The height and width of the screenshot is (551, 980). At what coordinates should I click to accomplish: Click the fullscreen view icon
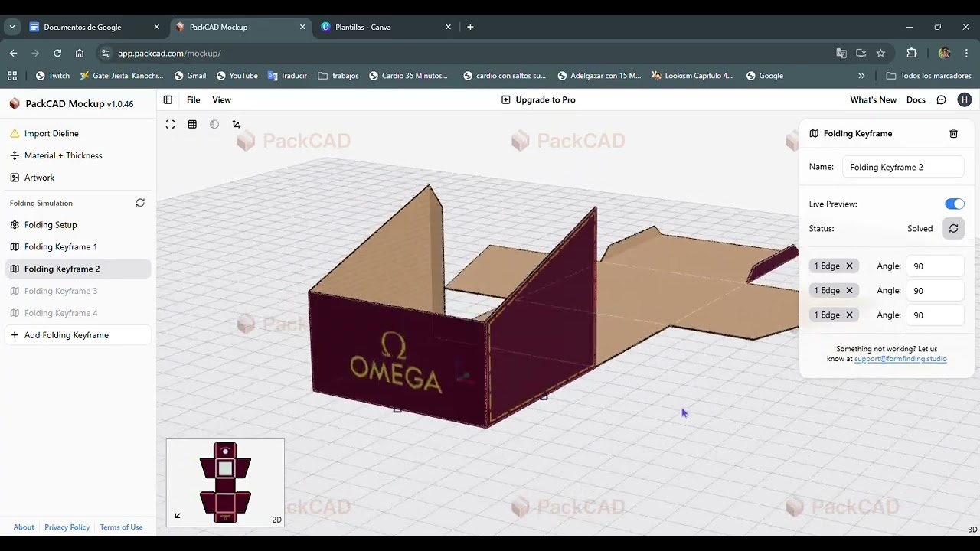[x=170, y=124]
